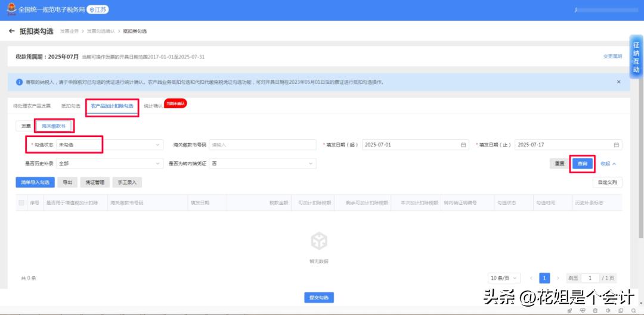Click the 填发日期（起） date field
The width and height of the screenshot is (644, 315).
[x=416, y=145]
